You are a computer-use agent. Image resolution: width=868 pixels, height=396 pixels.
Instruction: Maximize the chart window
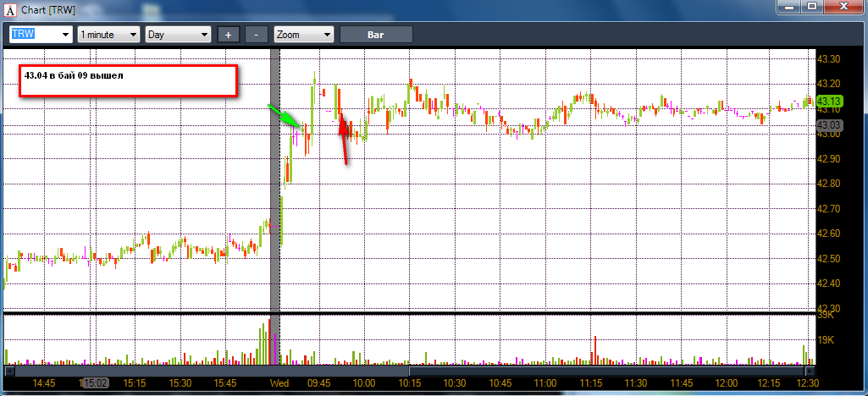coord(811,7)
